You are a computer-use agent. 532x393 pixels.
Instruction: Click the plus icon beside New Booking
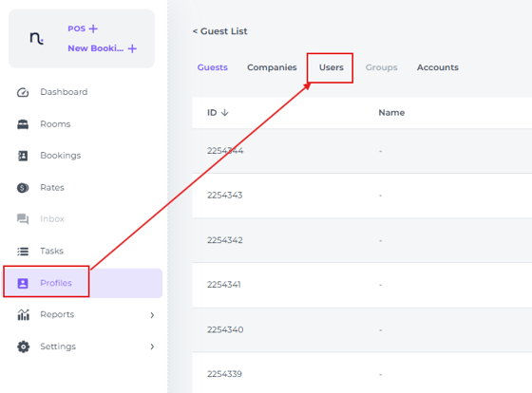(x=132, y=48)
